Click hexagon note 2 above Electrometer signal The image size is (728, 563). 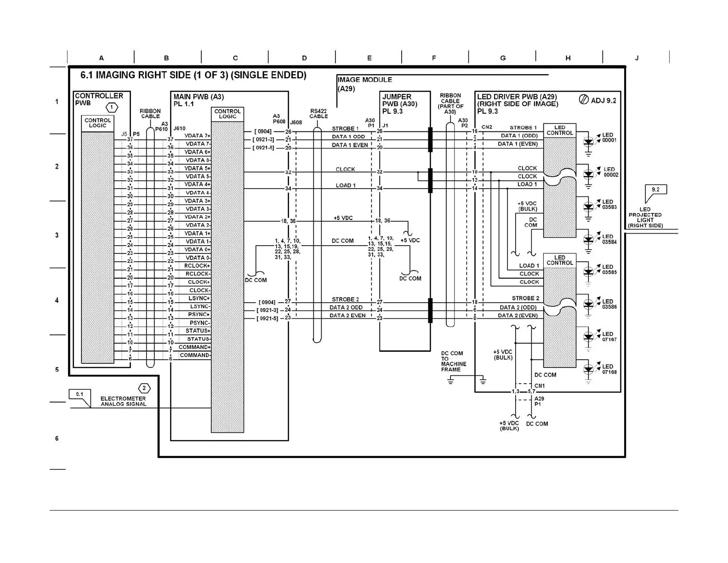point(144,388)
